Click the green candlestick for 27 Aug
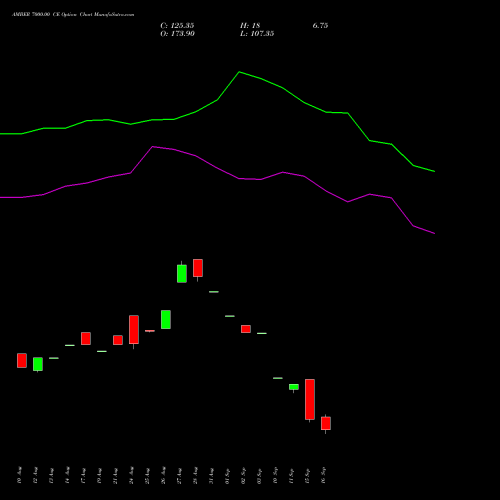This screenshot has height=500, width=500. [x=182, y=274]
